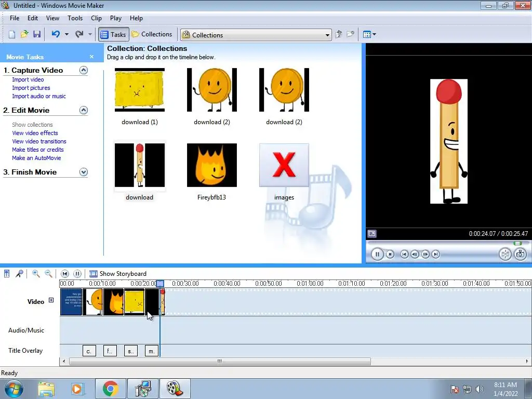Screen dimensions: 532x399
Task: Collapse the Edit Movie section
Action: (x=84, y=110)
